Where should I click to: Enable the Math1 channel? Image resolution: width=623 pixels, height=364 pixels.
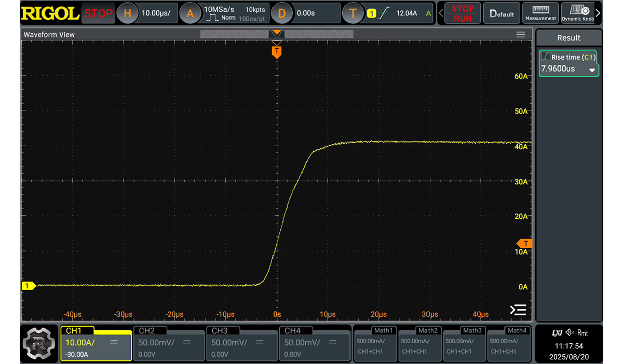click(375, 343)
